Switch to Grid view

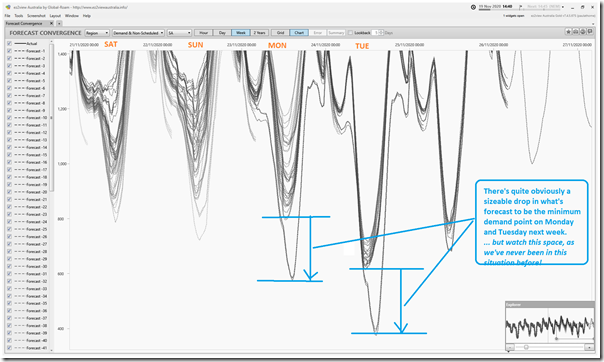pos(280,33)
